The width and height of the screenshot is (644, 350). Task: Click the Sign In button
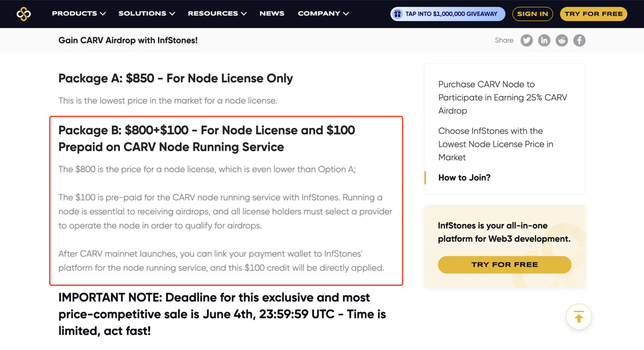(532, 14)
